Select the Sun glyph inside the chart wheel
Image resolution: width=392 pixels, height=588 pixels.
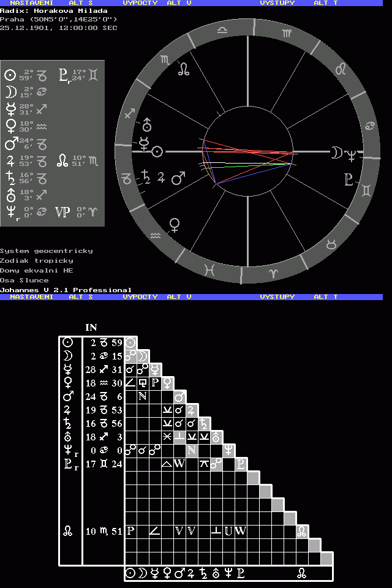(x=157, y=151)
